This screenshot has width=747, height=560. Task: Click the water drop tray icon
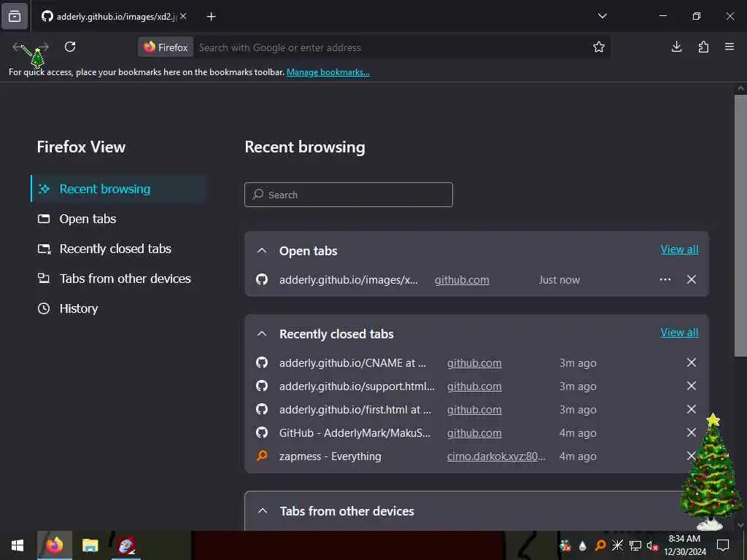click(x=582, y=545)
